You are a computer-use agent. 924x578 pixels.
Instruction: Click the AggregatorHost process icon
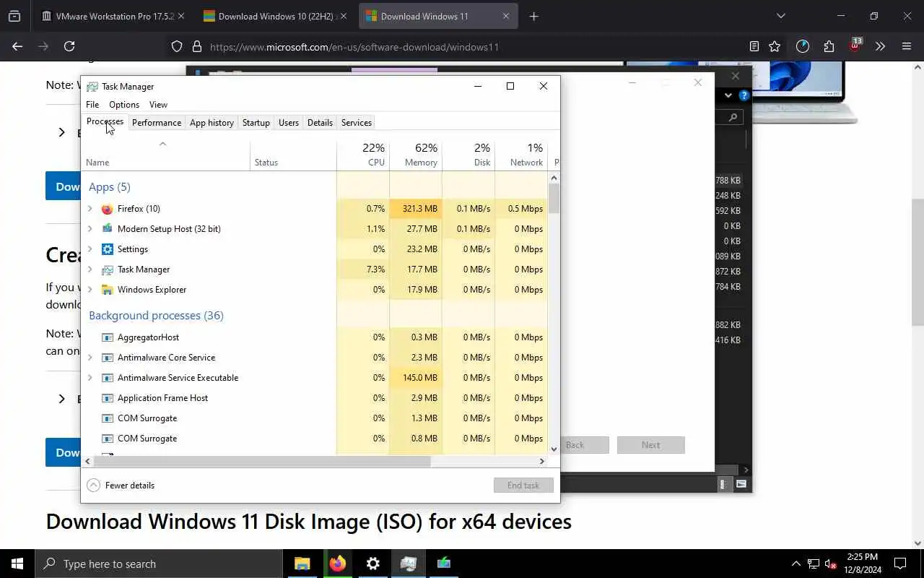[108, 337]
